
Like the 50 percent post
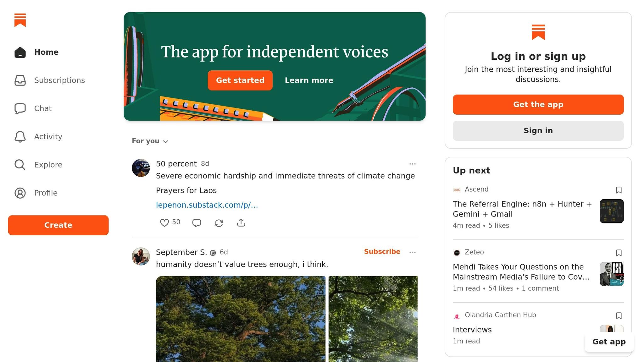pos(164,223)
